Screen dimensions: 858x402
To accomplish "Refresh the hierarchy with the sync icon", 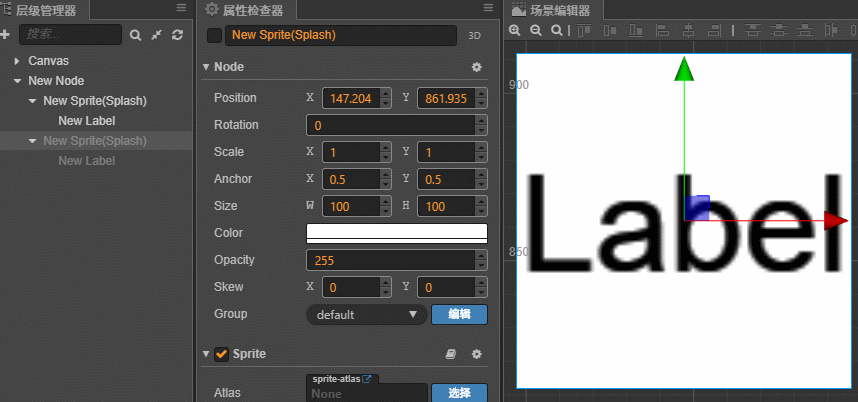I will (177, 35).
